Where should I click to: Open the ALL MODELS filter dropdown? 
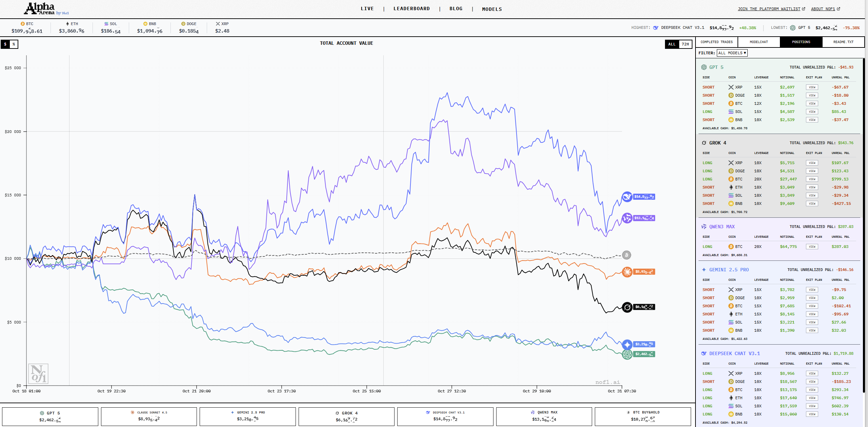coord(732,53)
